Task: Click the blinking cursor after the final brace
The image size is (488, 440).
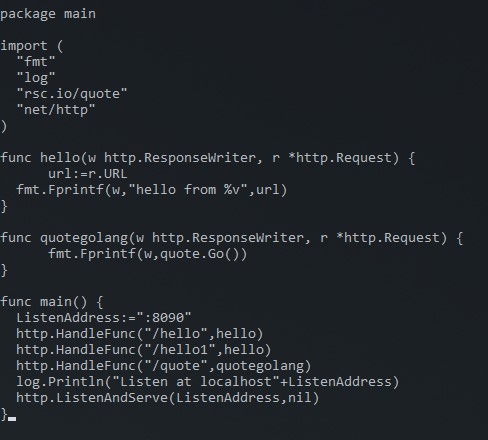Action: point(12,419)
